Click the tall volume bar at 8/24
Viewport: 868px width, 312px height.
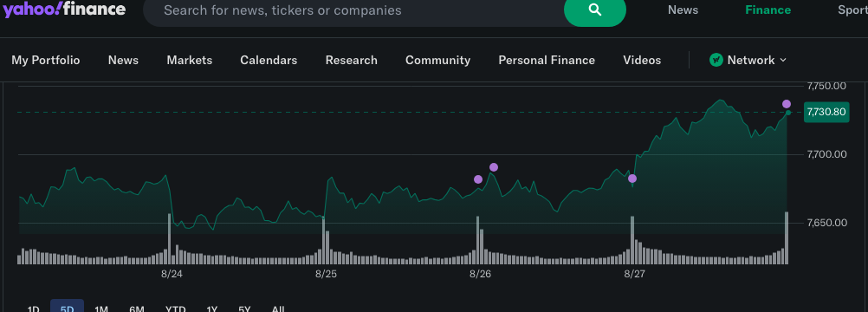pyautogui.click(x=170, y=239)
